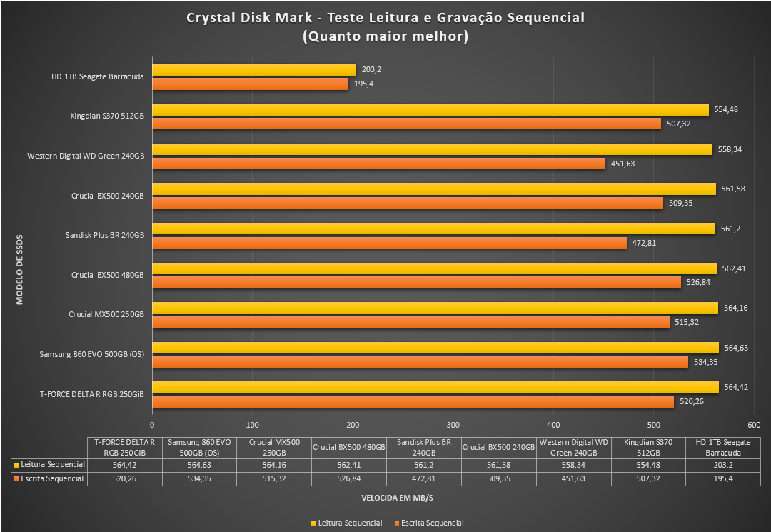Viewport: 771px width, 532px height.
Task: Select 'Samsung 860 EVO 500GB (OS)' vertical axis label
Action: click(x=92, y=354)
